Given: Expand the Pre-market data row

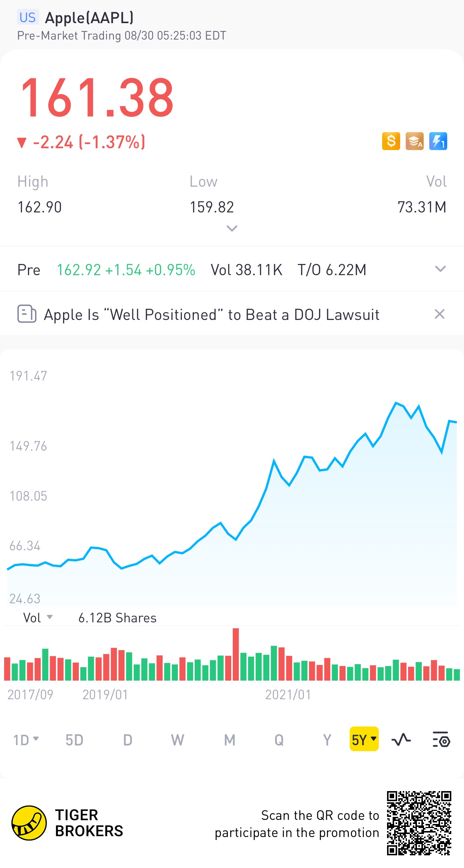Looking at the screenshot, I should point(440,269).
